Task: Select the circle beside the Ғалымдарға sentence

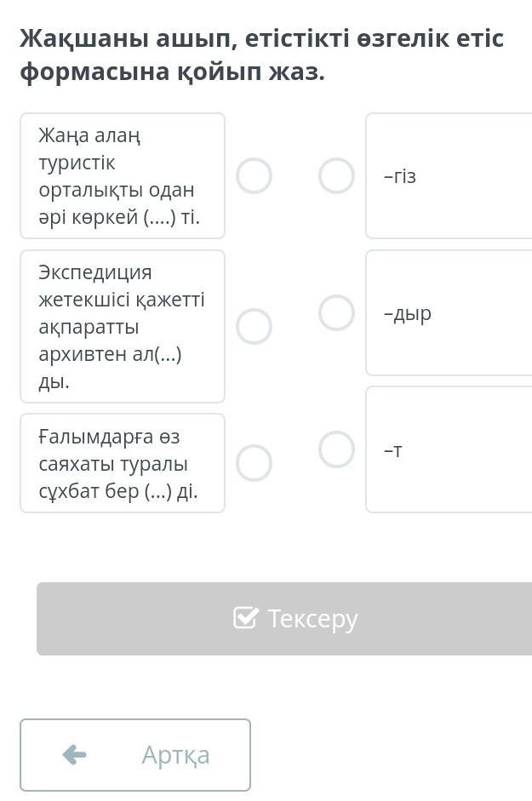Action: point(254,463)
